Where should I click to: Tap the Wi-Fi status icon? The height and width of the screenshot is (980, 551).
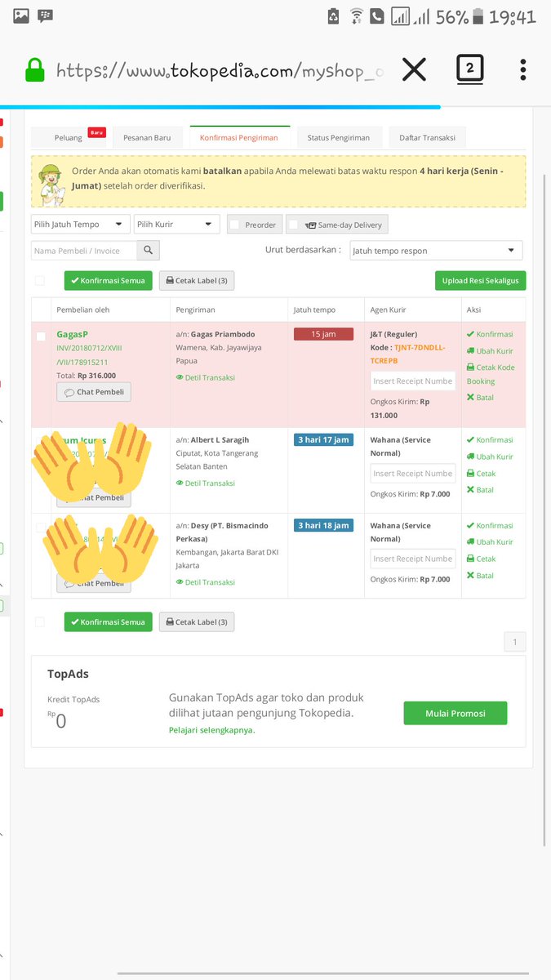click(357, 16)
